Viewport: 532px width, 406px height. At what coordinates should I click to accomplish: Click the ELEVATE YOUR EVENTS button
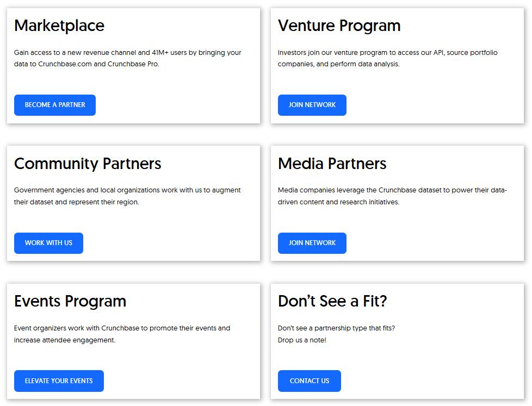pos(59,381)
